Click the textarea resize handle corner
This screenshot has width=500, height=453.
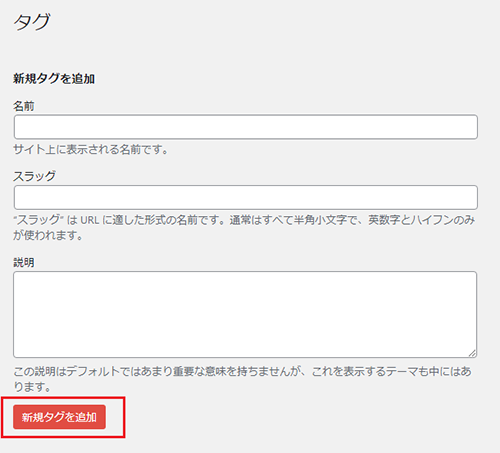pyautogui.click(x=472, y=353)
